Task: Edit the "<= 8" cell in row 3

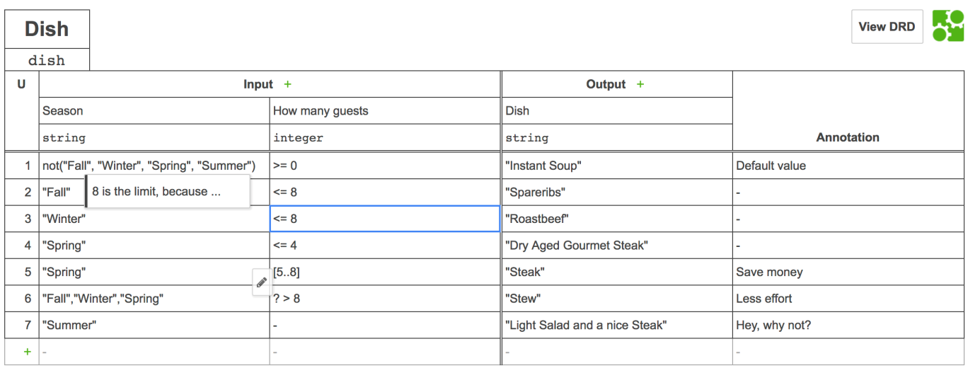Action: [x=385, y=219]
